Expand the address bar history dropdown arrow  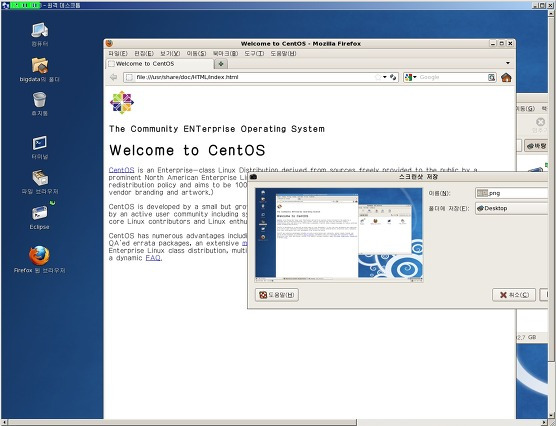coord(385,77)
